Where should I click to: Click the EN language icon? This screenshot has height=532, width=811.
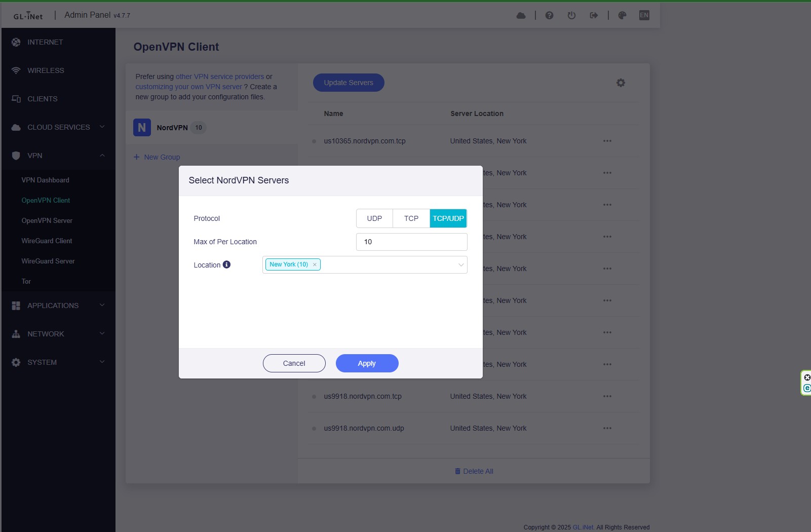(644, 15)
